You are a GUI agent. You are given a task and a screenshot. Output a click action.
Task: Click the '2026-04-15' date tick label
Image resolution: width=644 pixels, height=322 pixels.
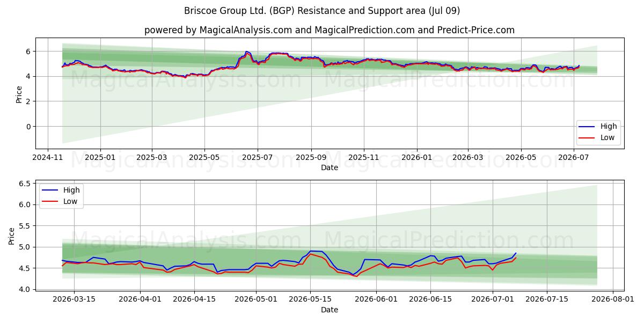click(x=194, y=299)
